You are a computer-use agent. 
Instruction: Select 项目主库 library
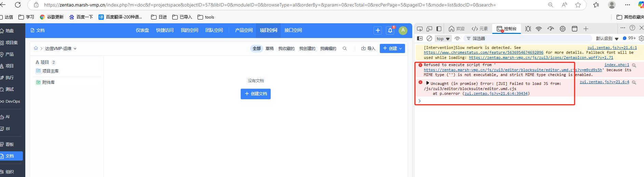pos(50,71)
